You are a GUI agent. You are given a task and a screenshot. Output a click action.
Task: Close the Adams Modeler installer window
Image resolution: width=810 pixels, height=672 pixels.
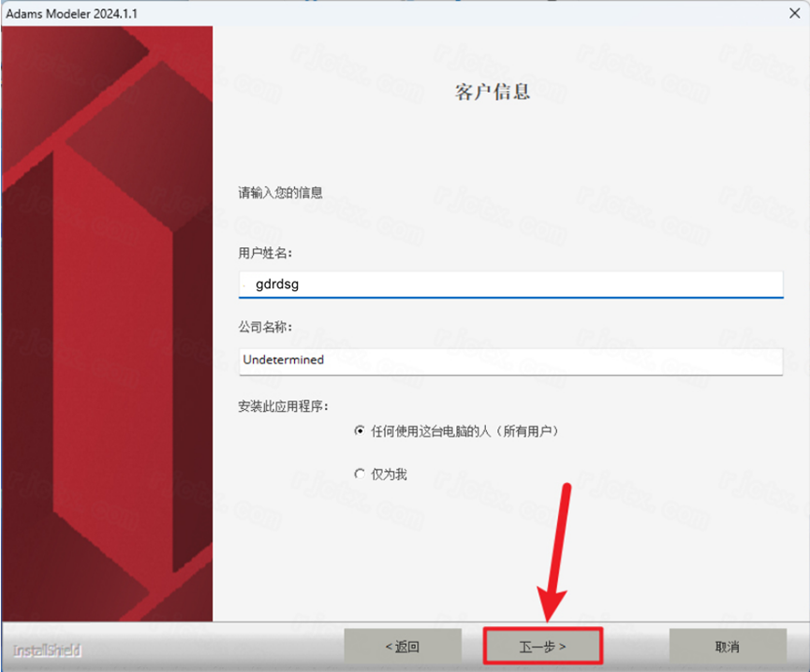[794, 13]
